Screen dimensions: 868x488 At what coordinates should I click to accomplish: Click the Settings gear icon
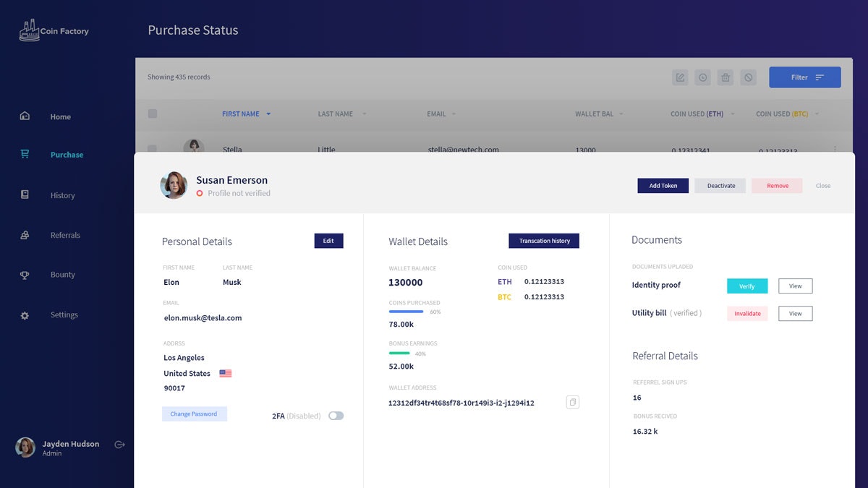coord(25,315)
